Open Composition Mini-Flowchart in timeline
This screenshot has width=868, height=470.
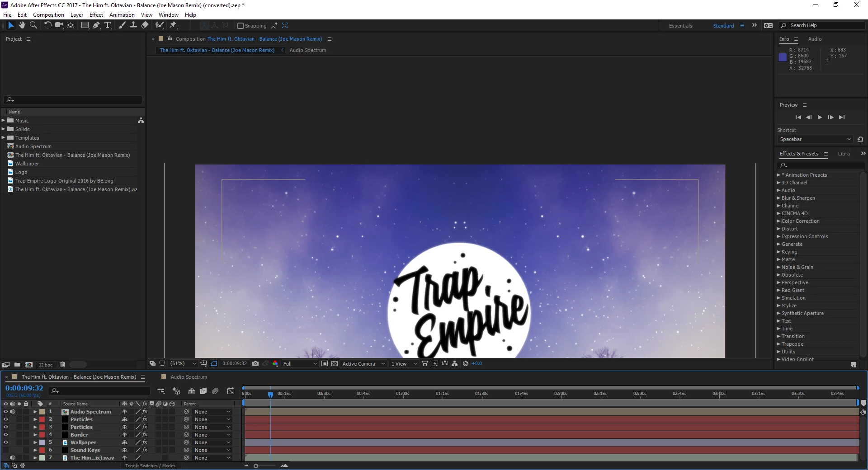(161, 391)
